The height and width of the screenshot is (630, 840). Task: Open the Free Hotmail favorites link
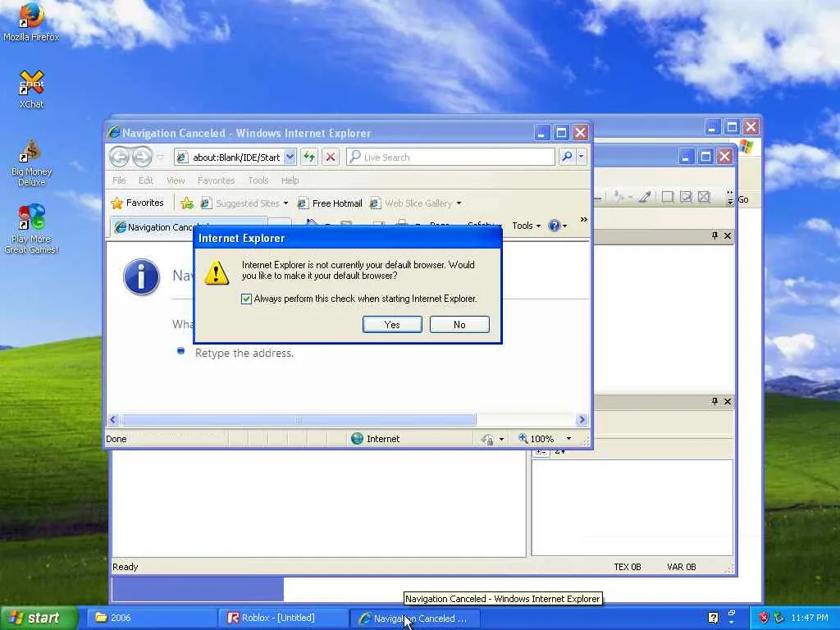point(330,203)
